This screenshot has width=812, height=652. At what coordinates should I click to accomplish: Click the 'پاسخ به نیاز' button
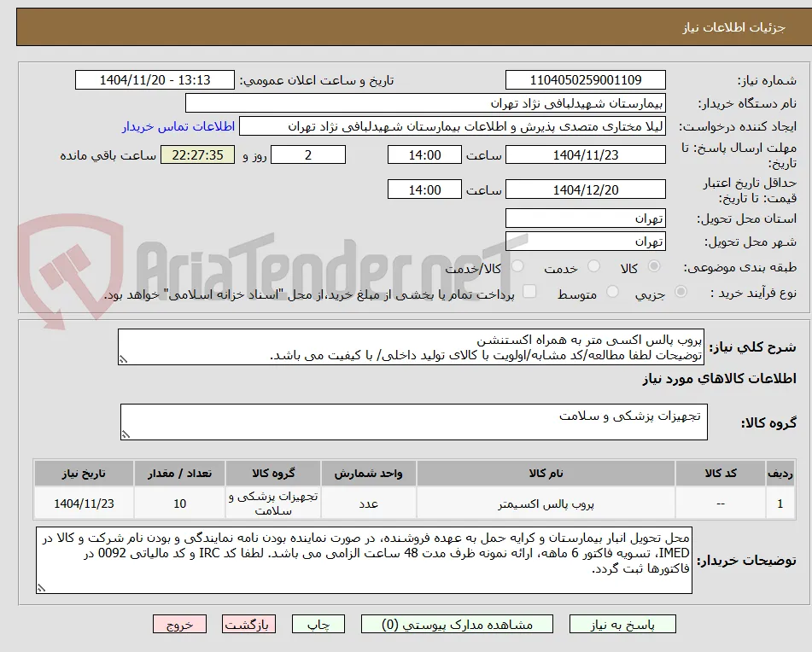pos(622,625)
